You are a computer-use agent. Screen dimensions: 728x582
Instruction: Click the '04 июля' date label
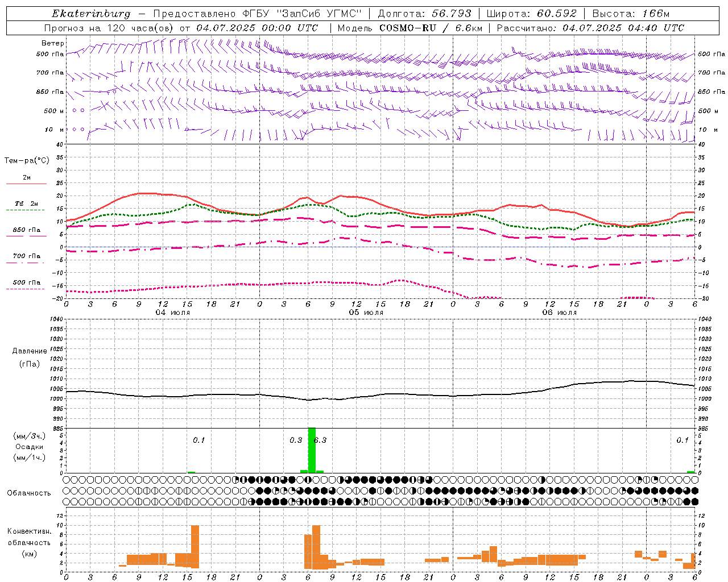point(173,313)
